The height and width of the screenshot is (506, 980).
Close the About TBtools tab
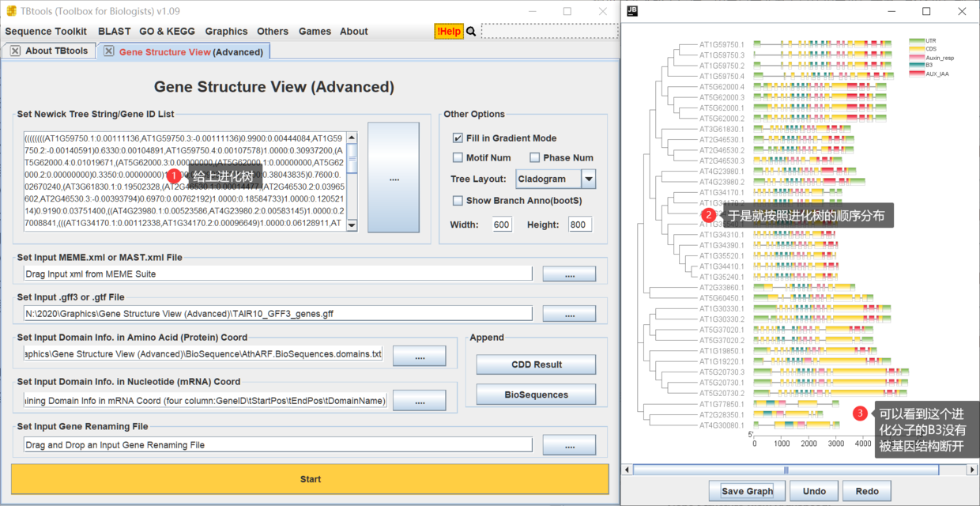pyautogui.click(x=15, y=51)
